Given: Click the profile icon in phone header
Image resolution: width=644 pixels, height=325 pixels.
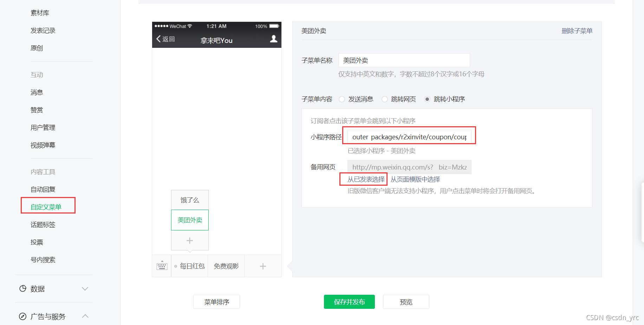Looking at the screenshot, I should coord(274,39).
